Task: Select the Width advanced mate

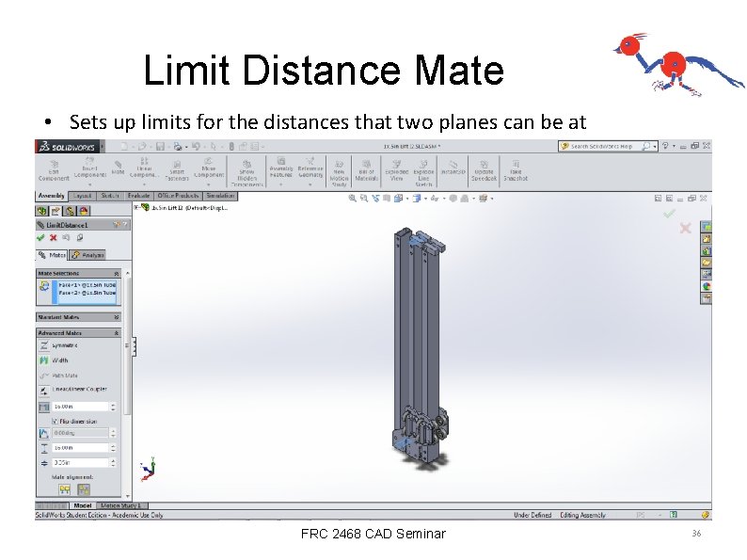Action: [x=54, y=360]
